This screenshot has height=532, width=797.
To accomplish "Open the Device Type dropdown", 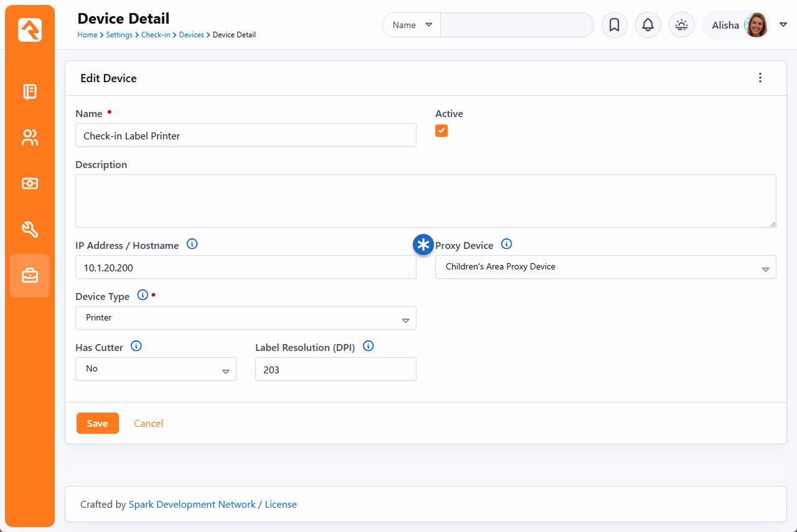I will 245,318.
